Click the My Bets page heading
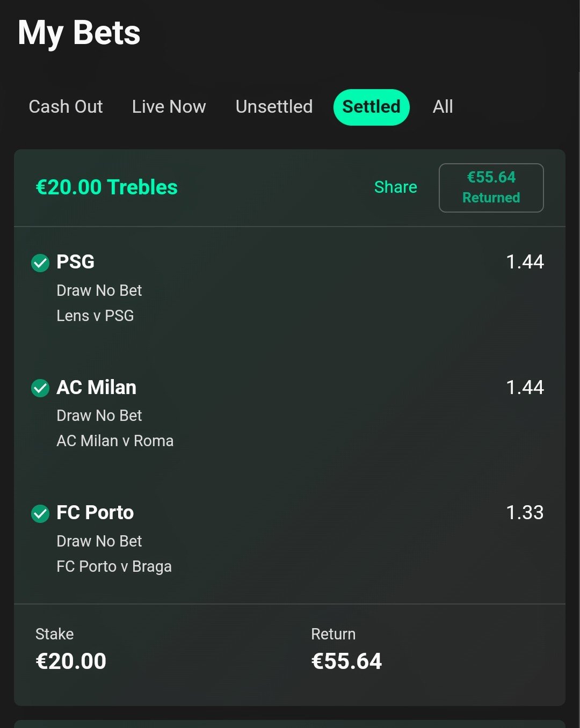Screen dimensions: 580x728 coord(79,33)
